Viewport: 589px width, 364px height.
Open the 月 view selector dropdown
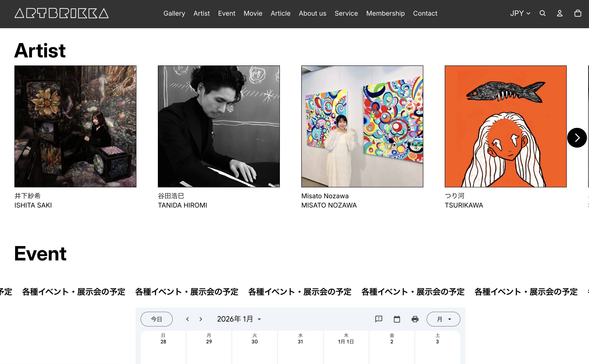click(x=443, y=319)
